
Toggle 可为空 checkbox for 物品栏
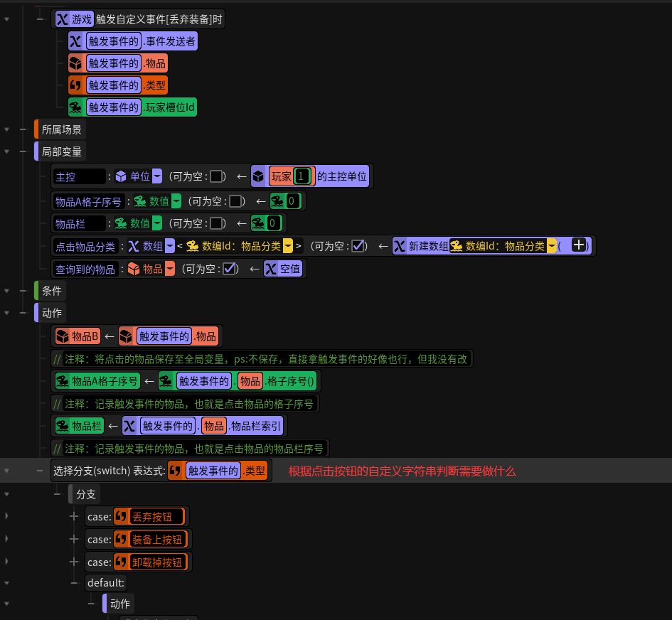[216, 223]
